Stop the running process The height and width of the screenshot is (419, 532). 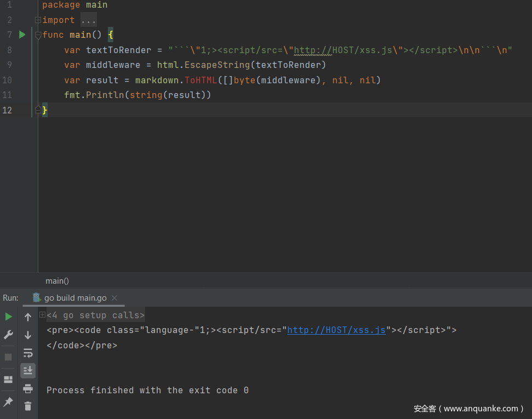coord(8,357)
